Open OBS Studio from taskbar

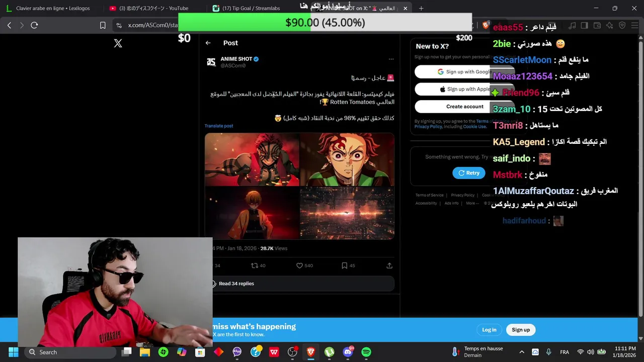[292, 352]
